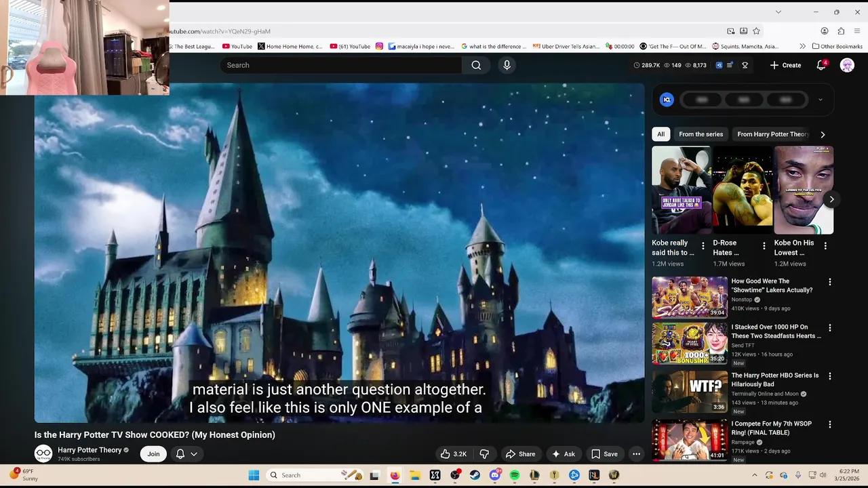Save the video with Save button
This screenshot has height=488, width=868.
pos(604,454)
